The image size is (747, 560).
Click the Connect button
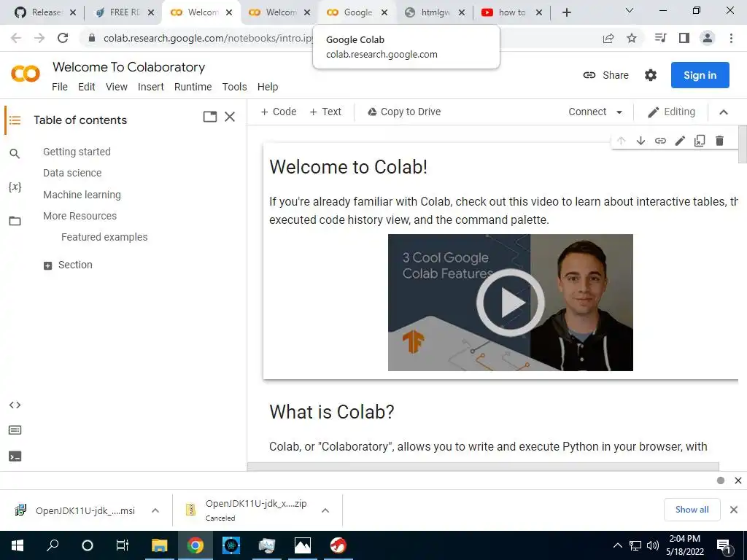tap(587, 112)
